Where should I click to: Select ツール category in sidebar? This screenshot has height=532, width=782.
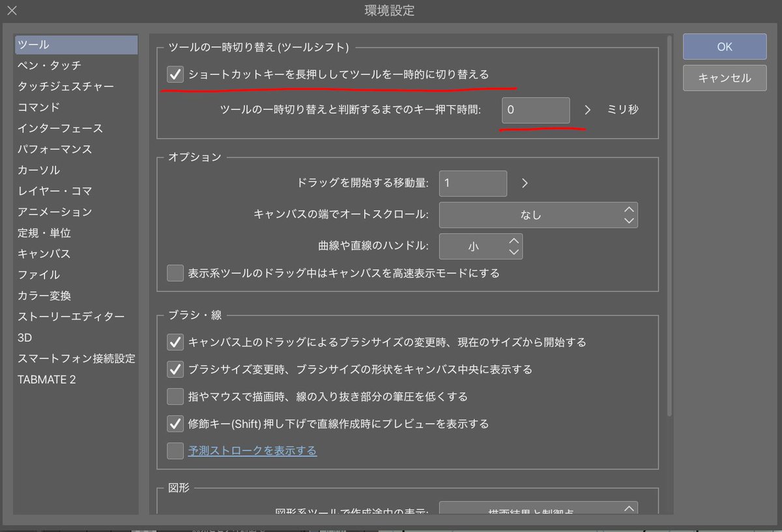pos(76,45)
